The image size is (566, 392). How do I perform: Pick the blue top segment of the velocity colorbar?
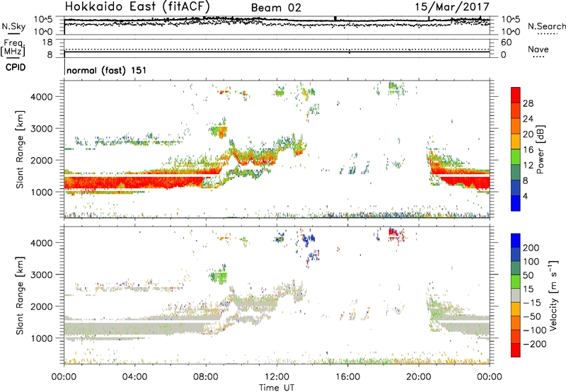516,241
